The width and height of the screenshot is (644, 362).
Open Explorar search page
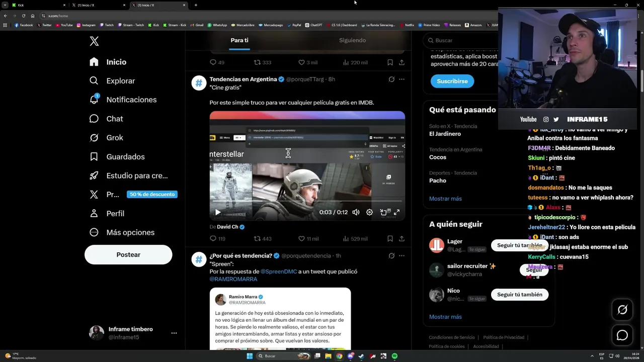click(x=112, y=81)
